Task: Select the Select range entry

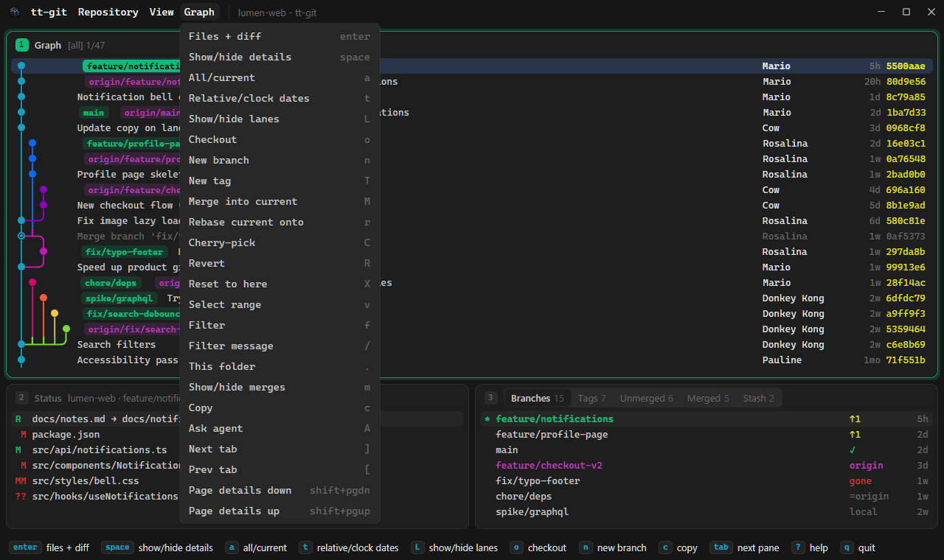Action: (280, 304)
